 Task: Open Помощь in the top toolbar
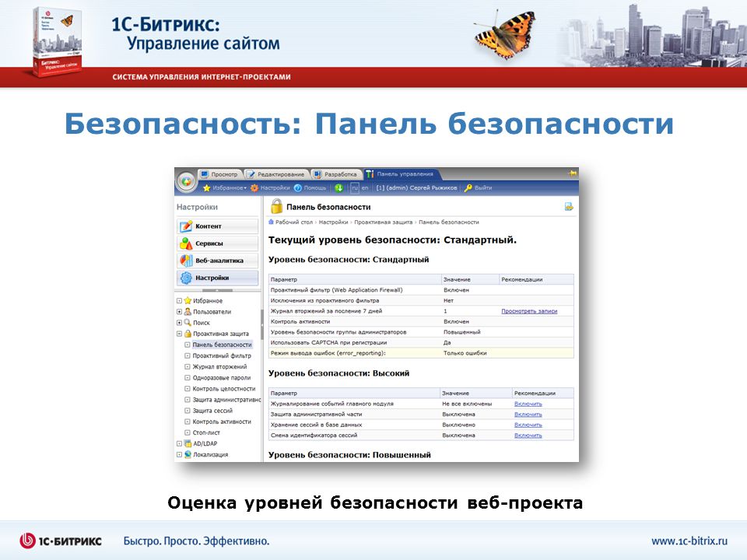coord(315,188)
